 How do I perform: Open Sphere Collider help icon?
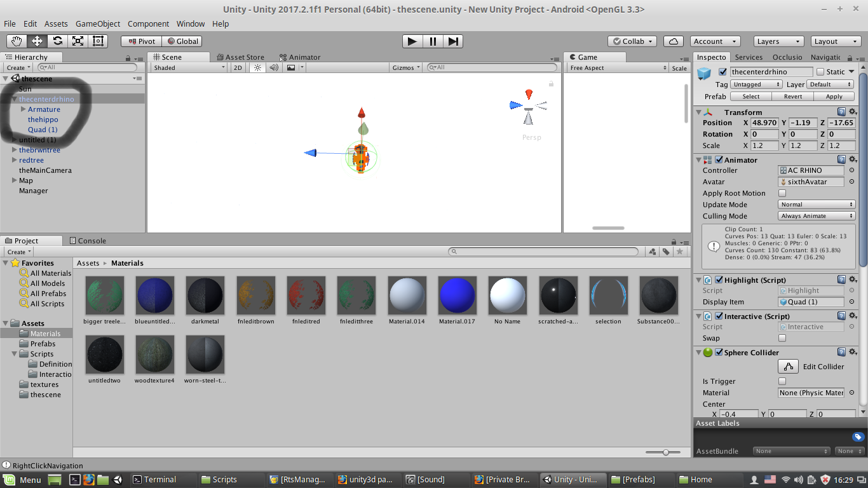click(841, 352)
